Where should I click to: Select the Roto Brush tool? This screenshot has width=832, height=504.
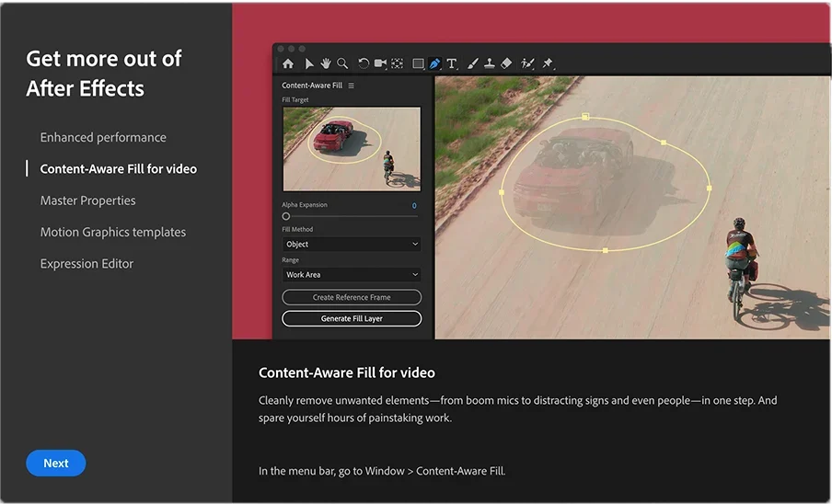526,63
